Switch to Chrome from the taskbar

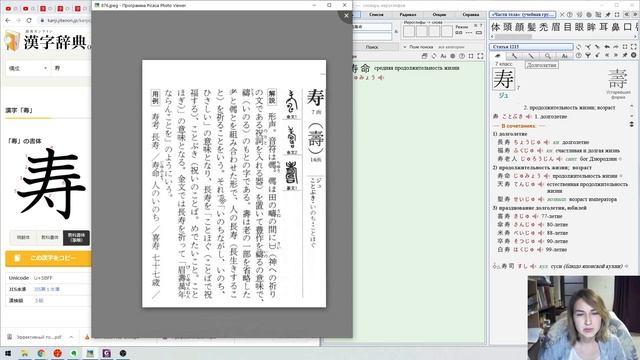(x=41, y=353)
